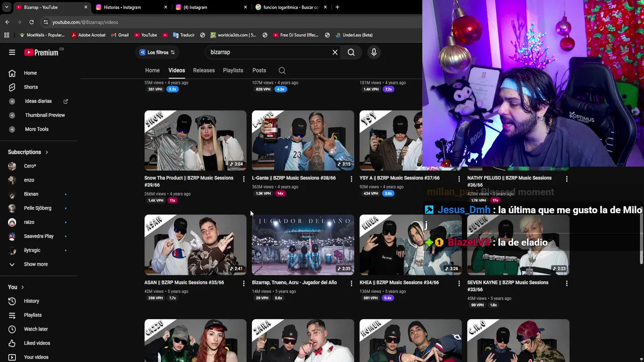Open the Traducir bookmark
This screenshot has width=644, height=362.
(x=184, y=35)
